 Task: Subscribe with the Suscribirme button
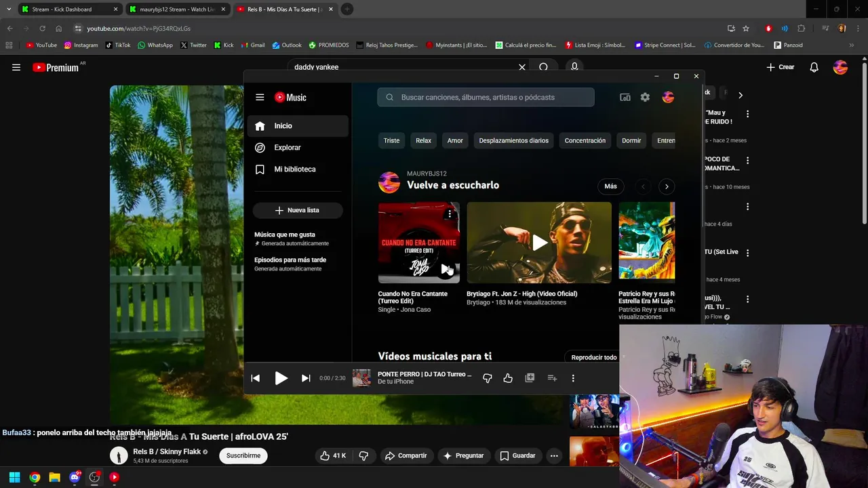[243, 455]
